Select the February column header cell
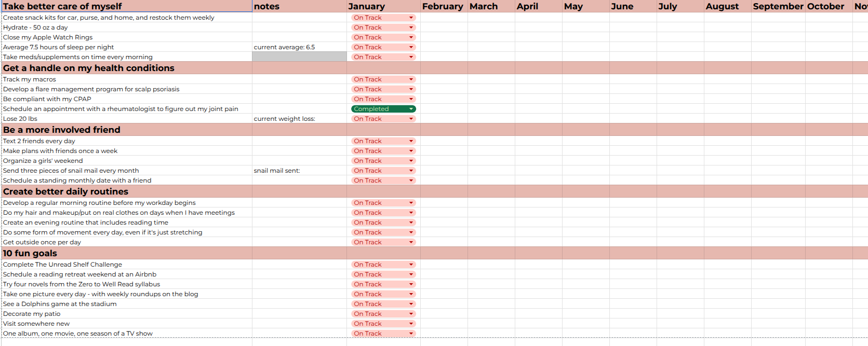868x346 pixels. (443, 6)
